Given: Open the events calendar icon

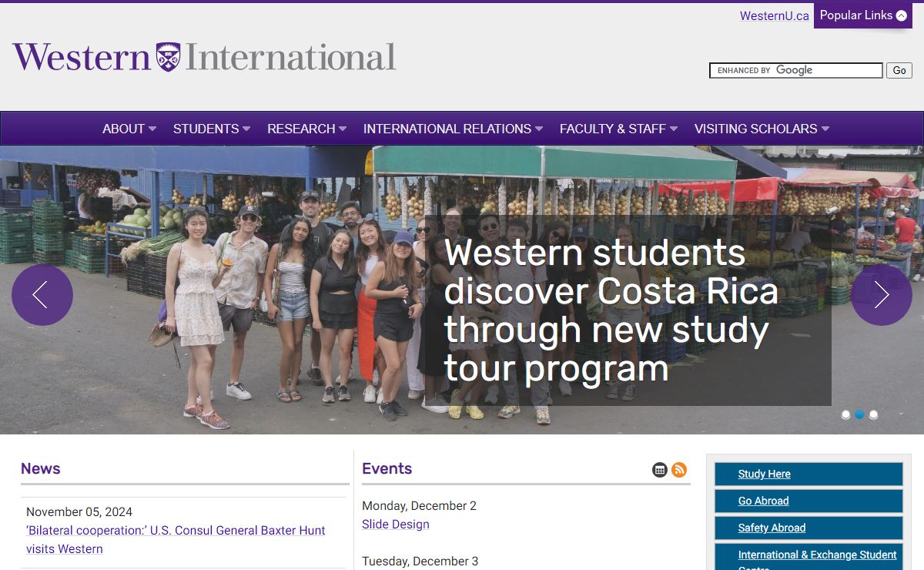Looking at the screenshot, I should (660, 470).
